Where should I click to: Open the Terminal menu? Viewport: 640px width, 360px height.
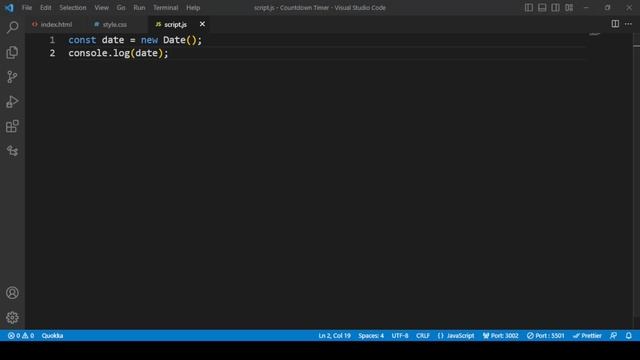click(166, 8)
